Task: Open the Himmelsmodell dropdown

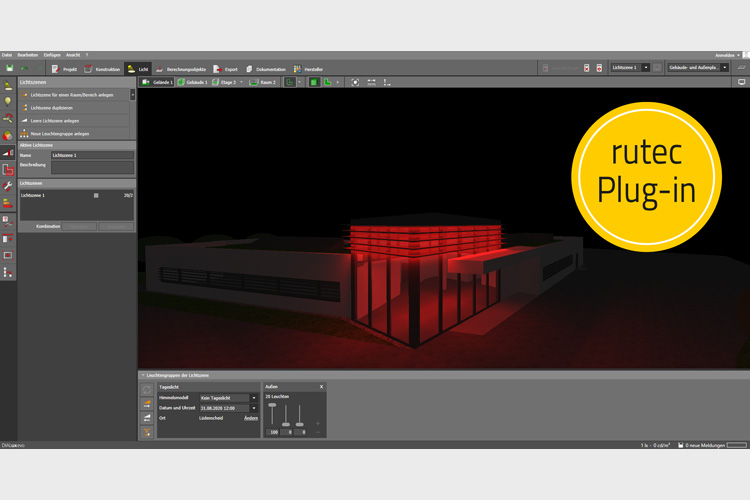Action: click(229, 398)
